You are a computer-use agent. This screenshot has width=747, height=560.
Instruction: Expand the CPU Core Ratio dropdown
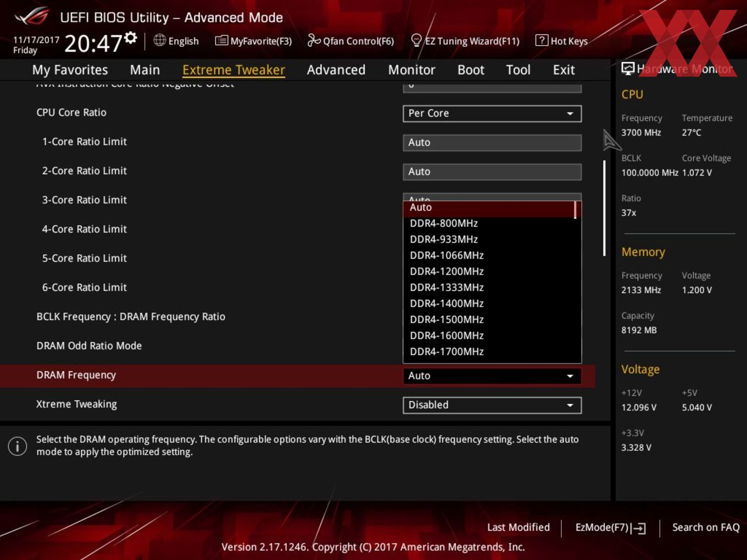(492, 113)
